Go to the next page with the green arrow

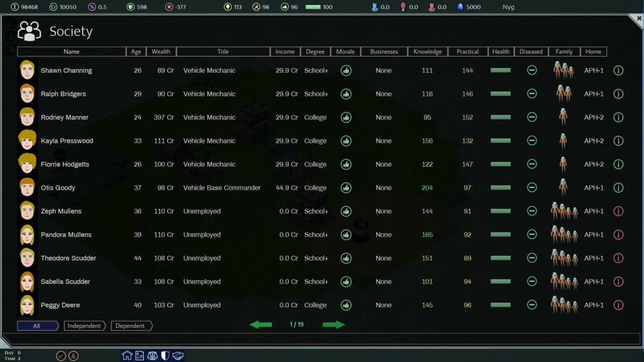click(x=334, y=325)
